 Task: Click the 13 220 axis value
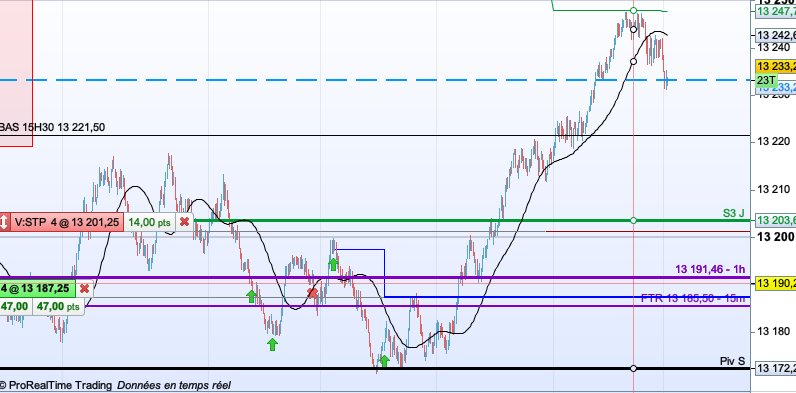click(774, 142)
